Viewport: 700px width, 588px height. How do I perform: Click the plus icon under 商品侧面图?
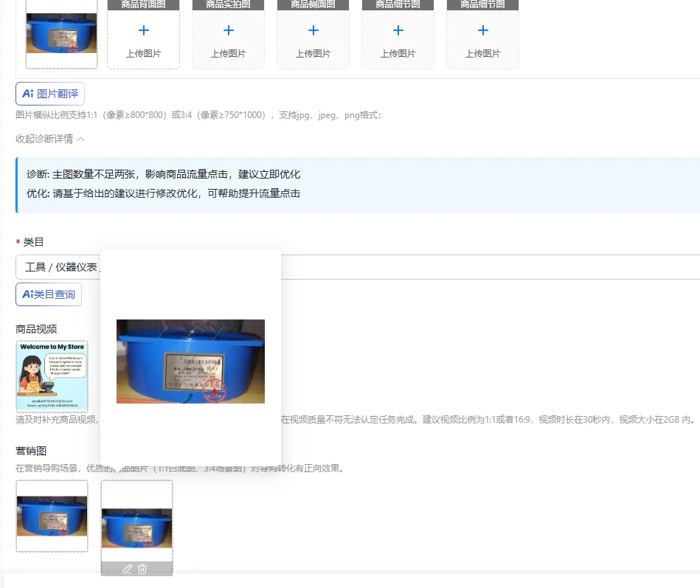313,30
